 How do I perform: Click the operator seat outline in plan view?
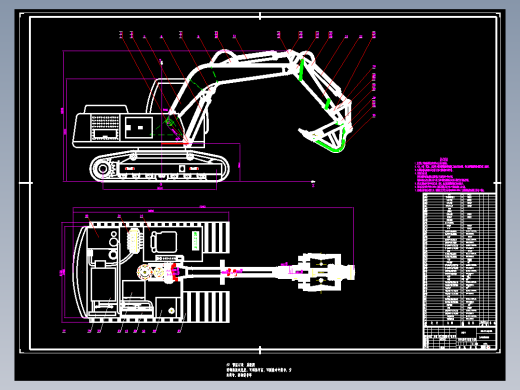coord(163,242)
